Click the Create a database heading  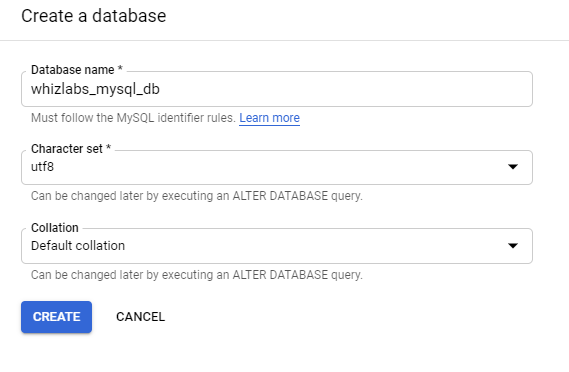point(94,16)
